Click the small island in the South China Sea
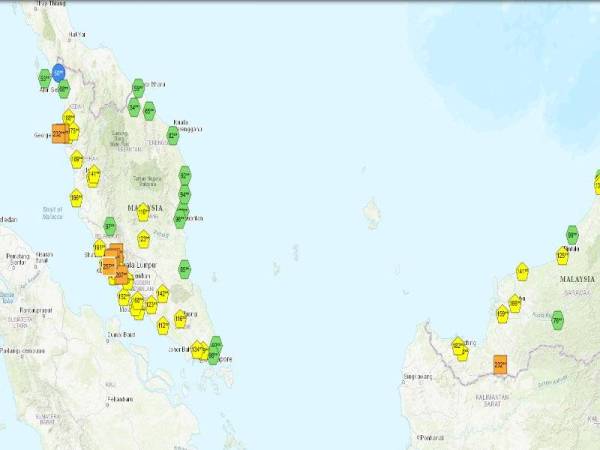 (x=373, y=212)
